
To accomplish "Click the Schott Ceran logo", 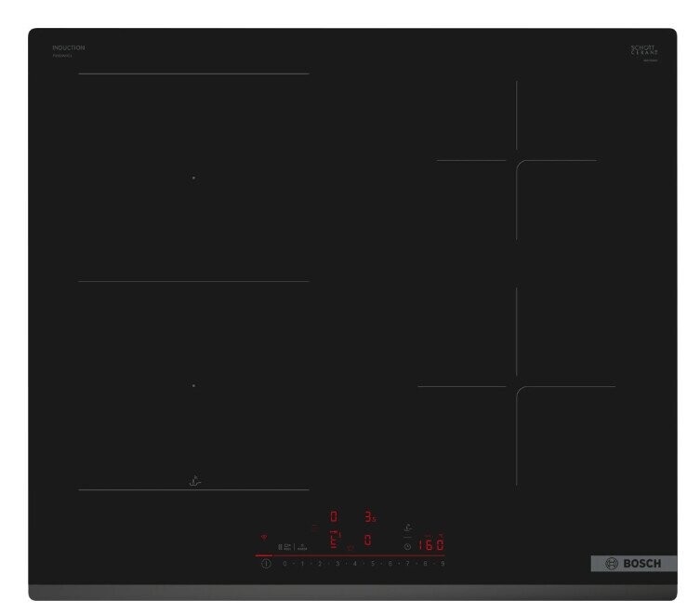I will tap(644, 50).
